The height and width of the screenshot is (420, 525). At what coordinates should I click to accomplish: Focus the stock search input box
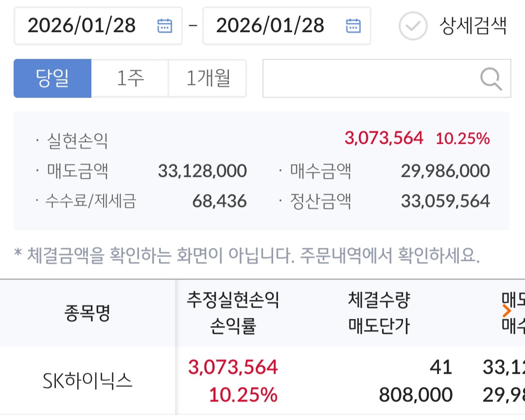click(x=369, y=79)
